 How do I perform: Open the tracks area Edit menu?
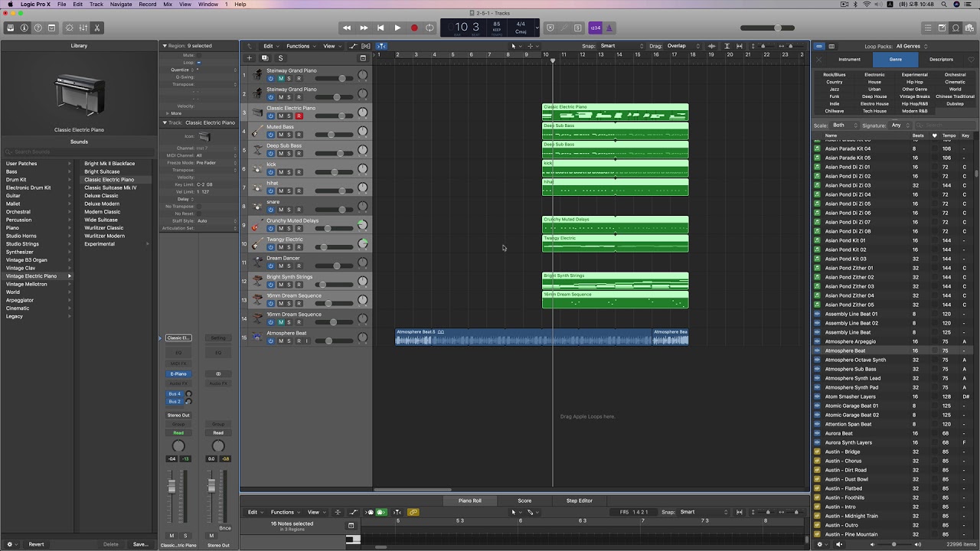point(270,46)
